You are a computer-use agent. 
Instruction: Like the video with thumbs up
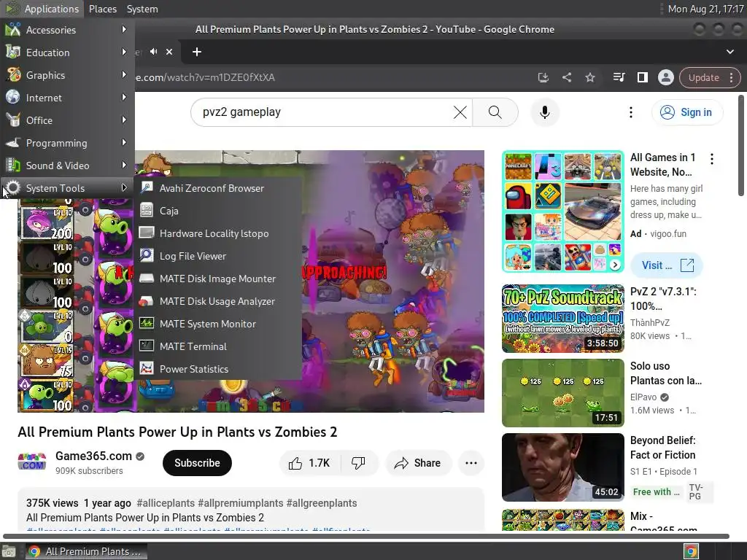tap(309, 463)
